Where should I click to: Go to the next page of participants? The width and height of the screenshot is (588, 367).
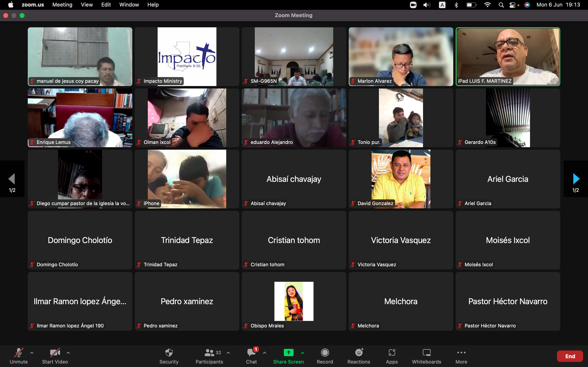point(576,179)
